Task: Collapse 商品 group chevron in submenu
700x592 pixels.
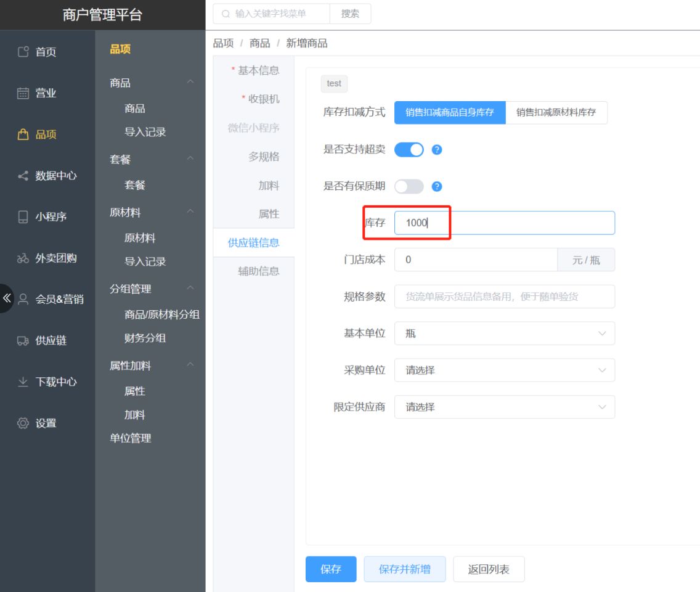Action: coord(190,82)
